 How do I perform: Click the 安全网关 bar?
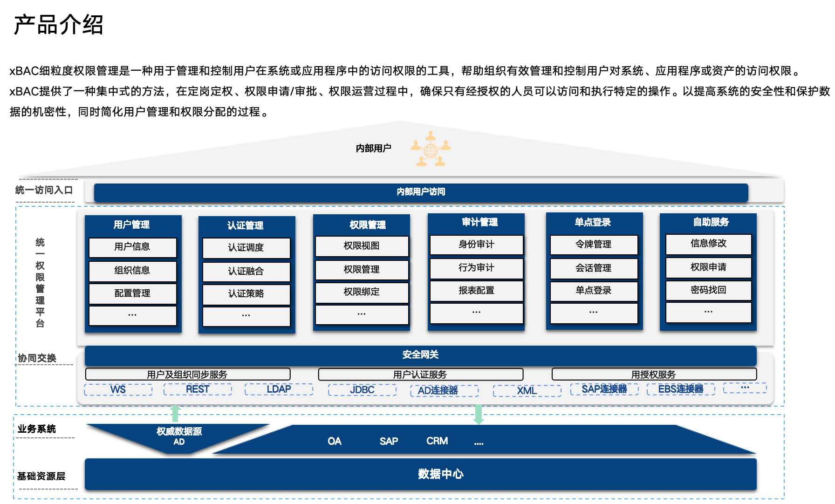tap(420, 355)
